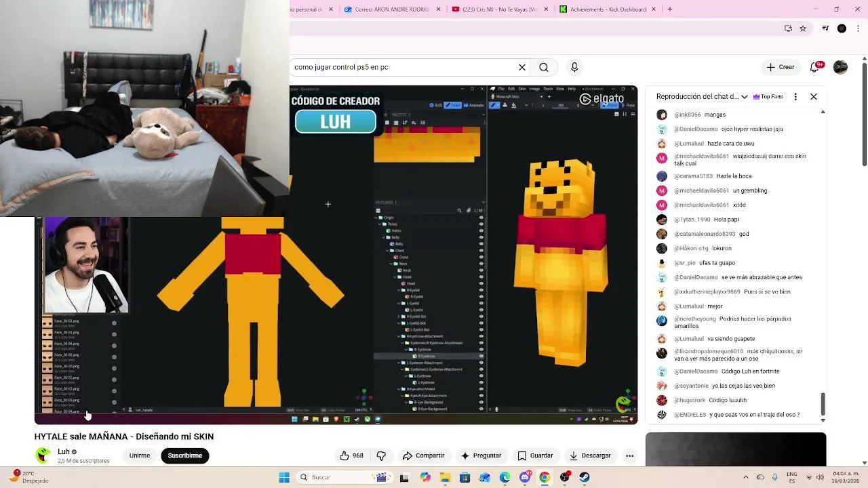
Task: Toggle visibility eye for R-Eyelid-Bot row
Action: (x=481, y=317)
